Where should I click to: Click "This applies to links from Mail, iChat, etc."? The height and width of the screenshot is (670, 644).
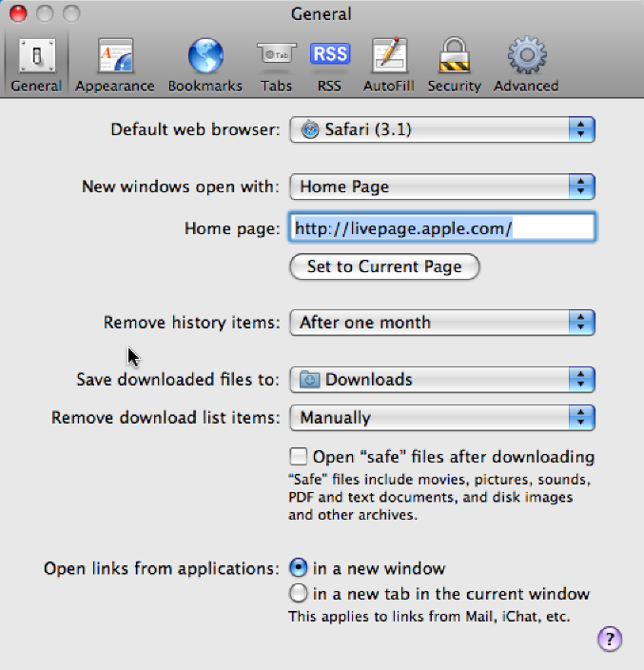[429, 617]
